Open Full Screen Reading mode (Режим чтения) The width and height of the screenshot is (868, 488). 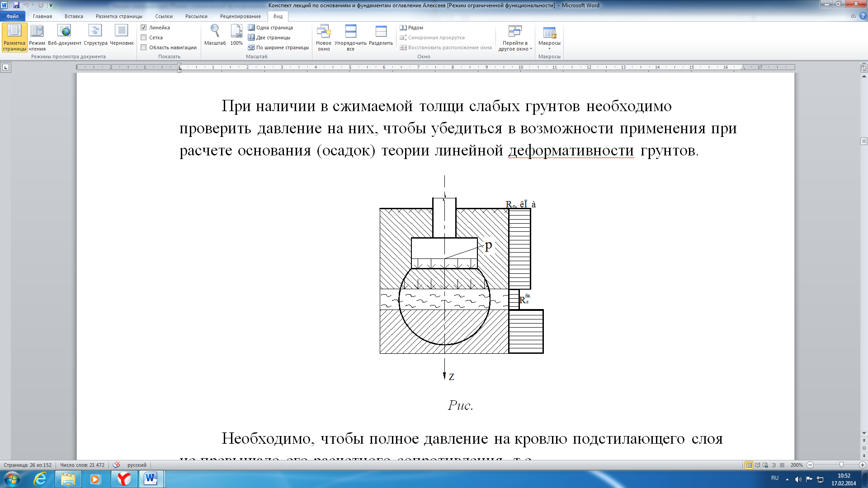click(37, 38)
